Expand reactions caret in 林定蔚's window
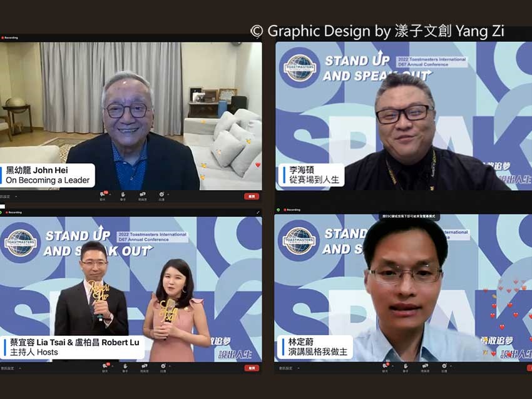Viewport: 532px width, 399px height. pos(451,366)
